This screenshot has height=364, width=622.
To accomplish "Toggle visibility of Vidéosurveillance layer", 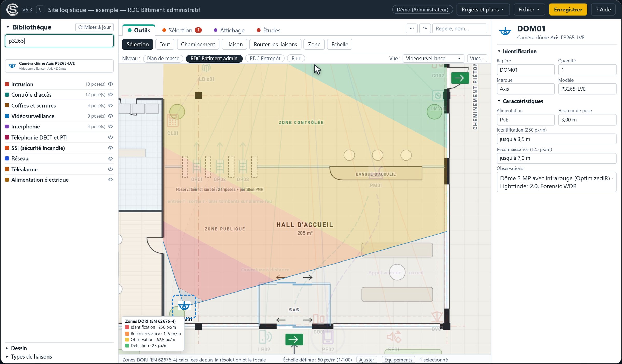I will pyautogui.click(x=110, y=116).
